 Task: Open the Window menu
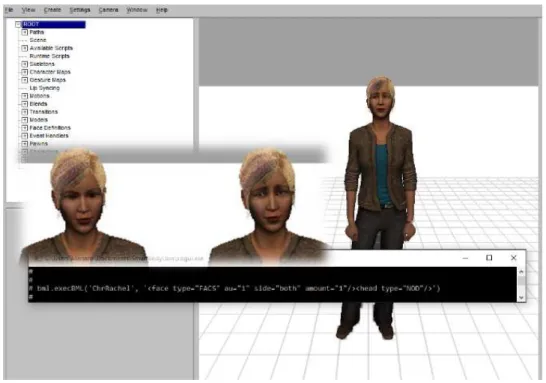pos(137,10)
